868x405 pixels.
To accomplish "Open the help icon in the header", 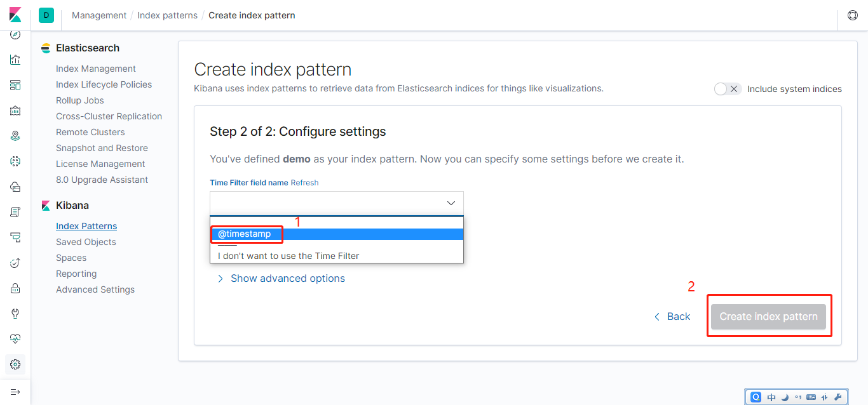I will 853,15.
